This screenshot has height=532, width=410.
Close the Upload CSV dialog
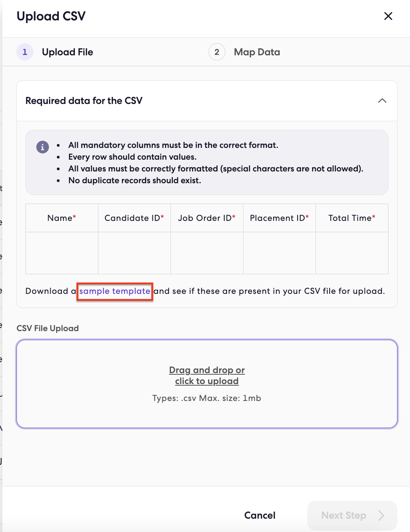tap(388, 16)
